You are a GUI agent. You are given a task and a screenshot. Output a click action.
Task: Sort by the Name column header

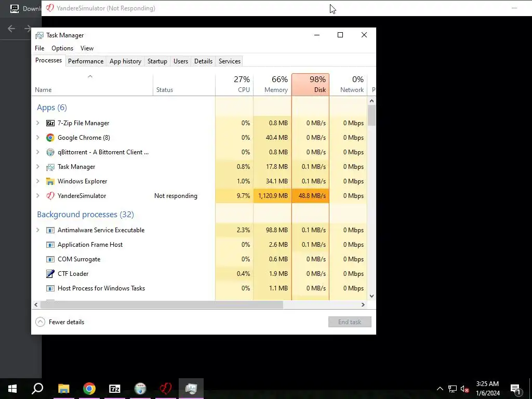click(92, 85)
